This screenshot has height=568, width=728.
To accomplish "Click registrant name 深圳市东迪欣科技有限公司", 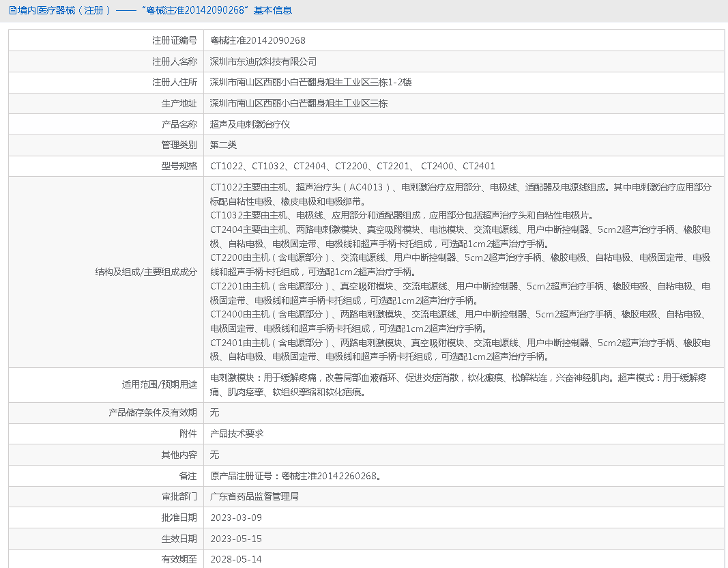I will (x=263, y=61).
